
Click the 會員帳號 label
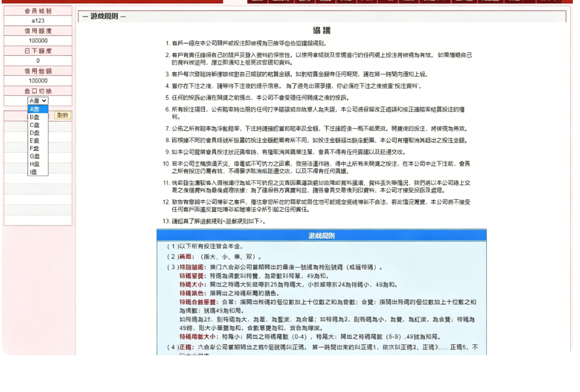click(x=38, y=11)
